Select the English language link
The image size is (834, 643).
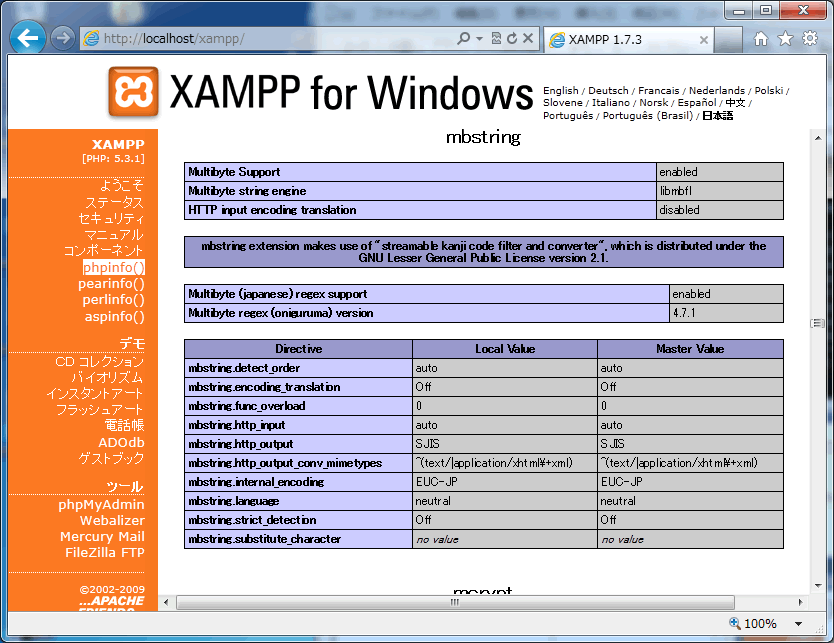point(560,90)
